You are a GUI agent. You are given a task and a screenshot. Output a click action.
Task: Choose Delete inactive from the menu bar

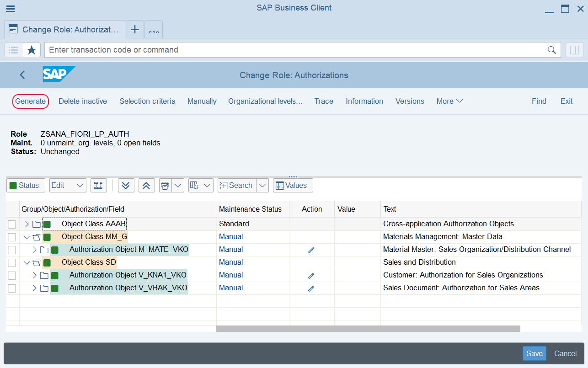pyautogui.click(x=83, y=101)
